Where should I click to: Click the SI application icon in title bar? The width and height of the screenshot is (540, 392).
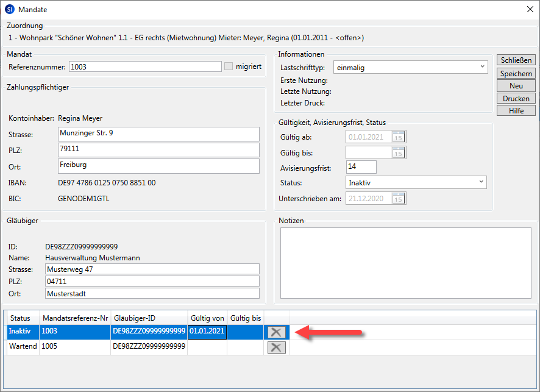(x=9, y=9)
